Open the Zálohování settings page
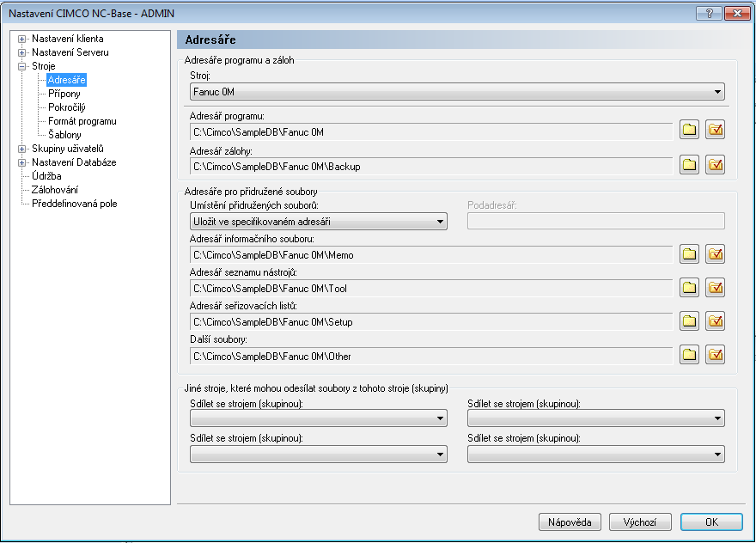756x543 pixels. (x=54, y=190)
